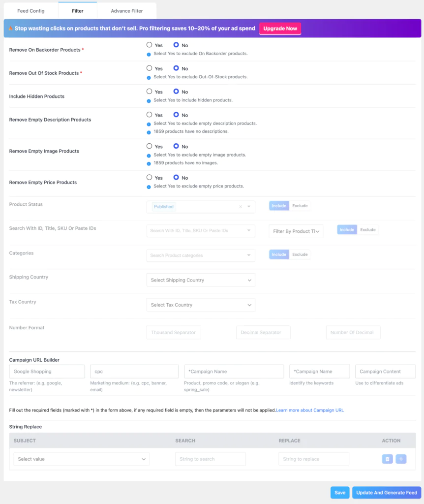
Task: Focus the String to search field
Action: pyautogui.click(x=211, y=459)
